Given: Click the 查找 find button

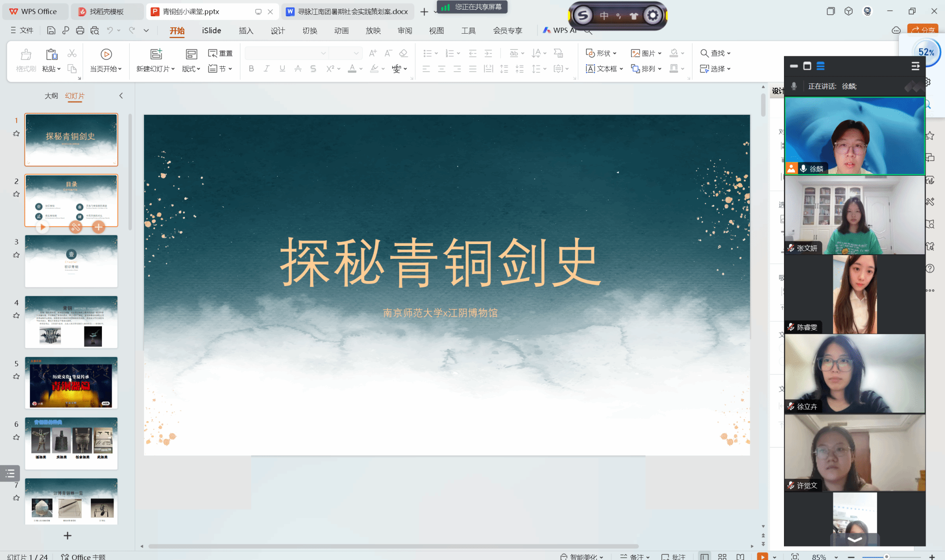Looking at the screenshot, I should (715, 53).
